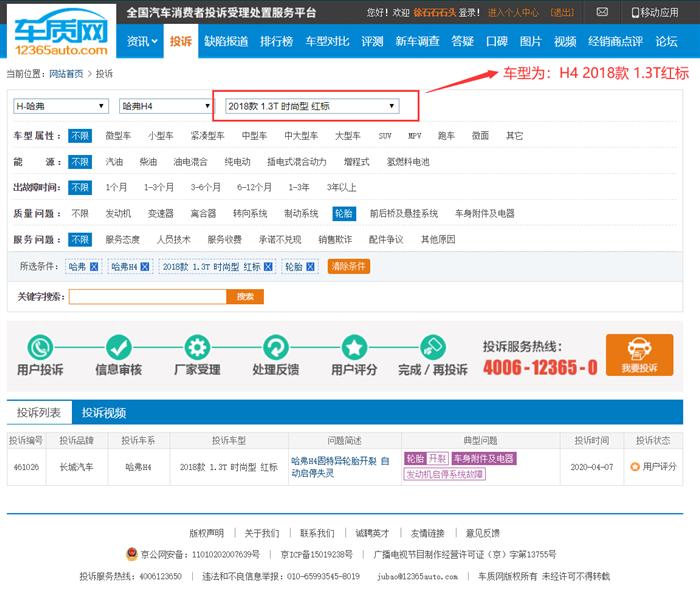
Task: Select 不限 for 出故障时间
Action: (x=80, y=187)
